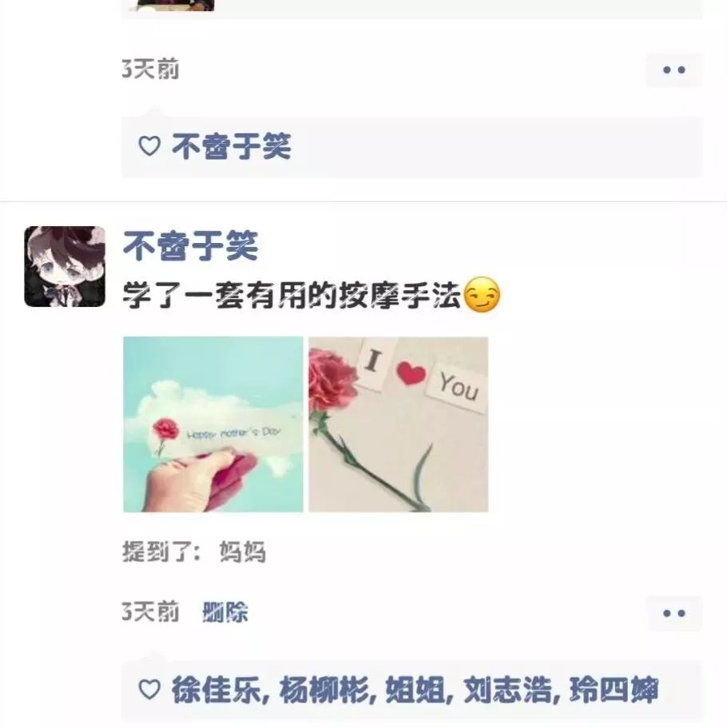Open the more options dots on the top post
Image resolution: width=727 pixels, height=728 pixels.
click(x=673, y=70)
